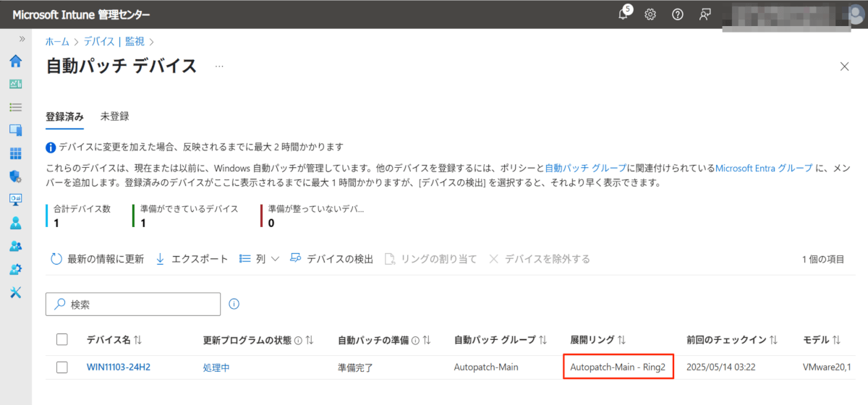
Task: Open the 列 columns dropdown
Action: [x=259, y=259]
